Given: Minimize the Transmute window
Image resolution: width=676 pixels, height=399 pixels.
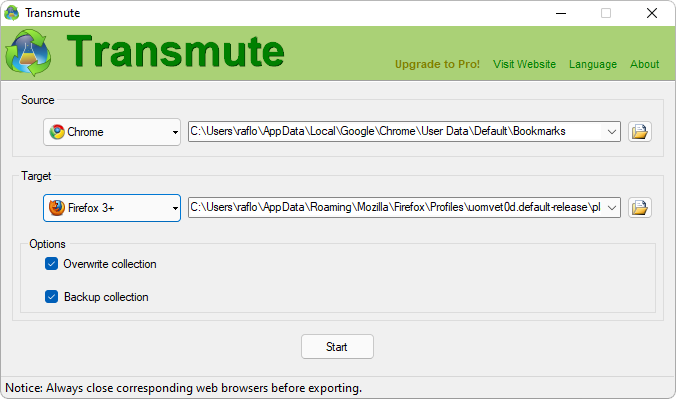Looking at the screenshot, I should (561, 13).
